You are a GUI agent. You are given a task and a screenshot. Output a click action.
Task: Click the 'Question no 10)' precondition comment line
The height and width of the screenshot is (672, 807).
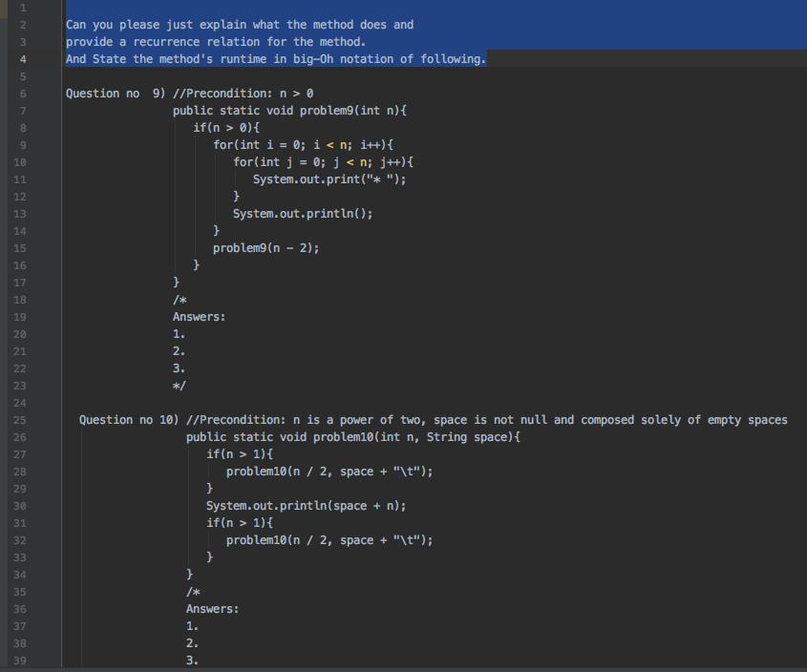coord(434,420)
